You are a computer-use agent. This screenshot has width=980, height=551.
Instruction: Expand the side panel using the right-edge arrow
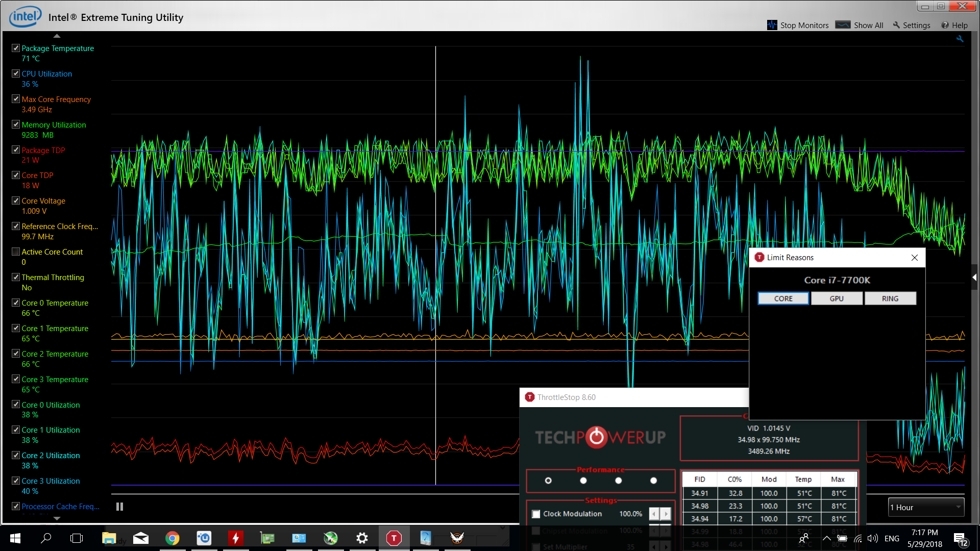tap(974, 278)
